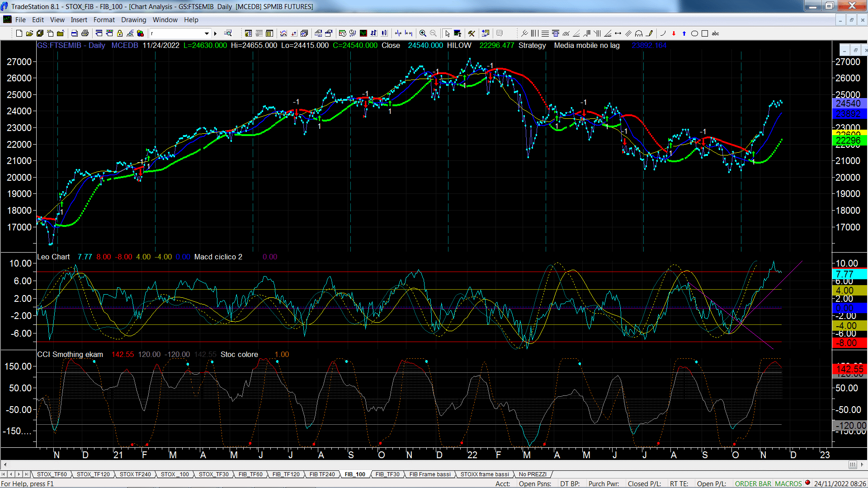Open the Help menu
This screenshot has height=488, width=868.
tap(191, 20)
